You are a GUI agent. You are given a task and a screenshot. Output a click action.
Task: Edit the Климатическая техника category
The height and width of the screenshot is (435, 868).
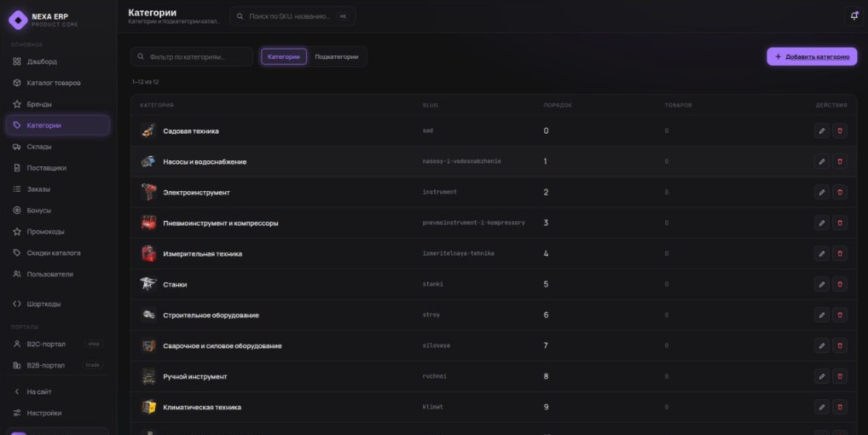pyautogui.click(x=821, y=407)
